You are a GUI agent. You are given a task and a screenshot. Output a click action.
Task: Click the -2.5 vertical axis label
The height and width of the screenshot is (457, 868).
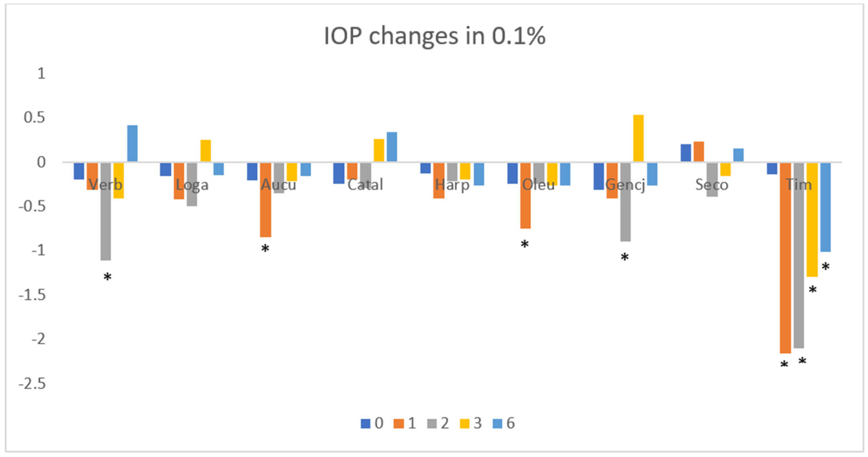pos(32,383)
